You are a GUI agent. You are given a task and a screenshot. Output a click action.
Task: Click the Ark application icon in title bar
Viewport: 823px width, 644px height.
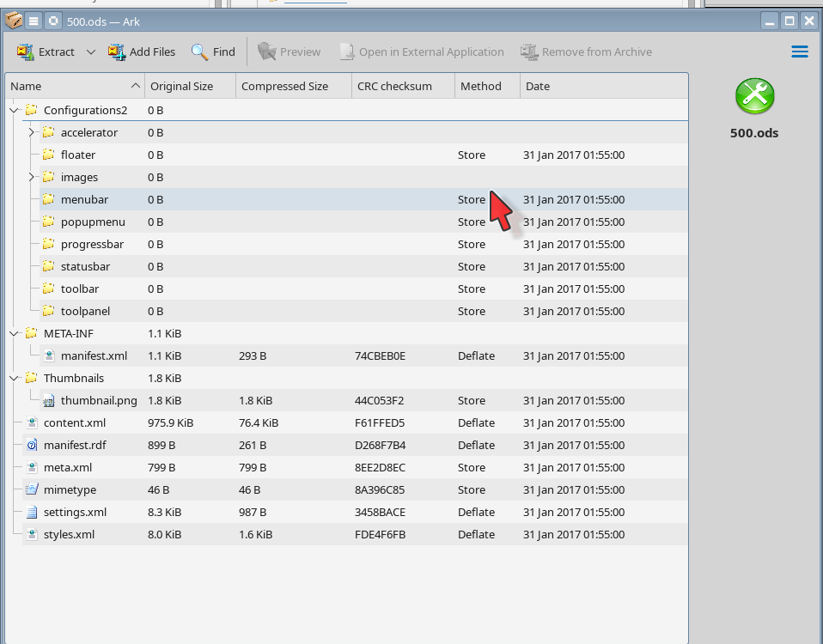(13, 21)
